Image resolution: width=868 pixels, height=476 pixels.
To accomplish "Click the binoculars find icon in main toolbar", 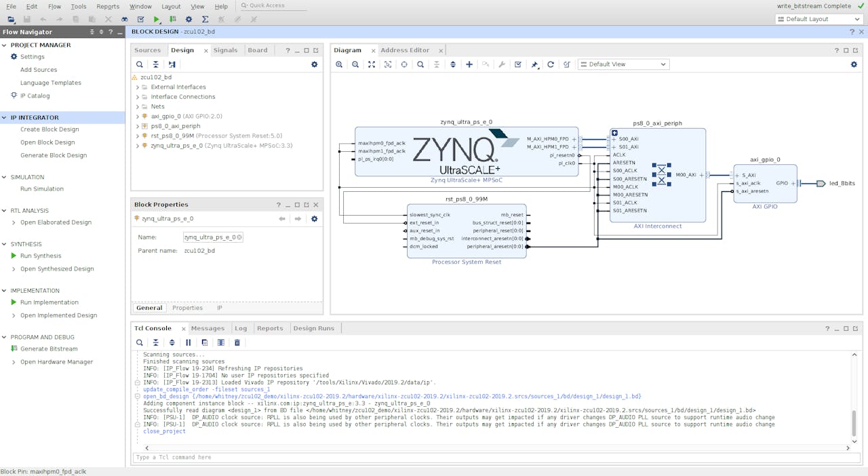I will pyautogui.click(x=124, y=20).
